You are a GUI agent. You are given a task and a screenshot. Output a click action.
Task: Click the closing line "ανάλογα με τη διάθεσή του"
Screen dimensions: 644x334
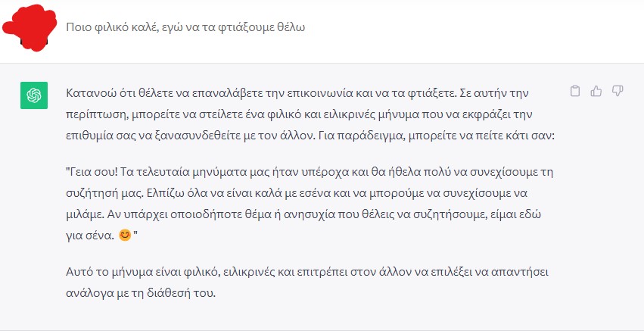click(x=141, y=293)
